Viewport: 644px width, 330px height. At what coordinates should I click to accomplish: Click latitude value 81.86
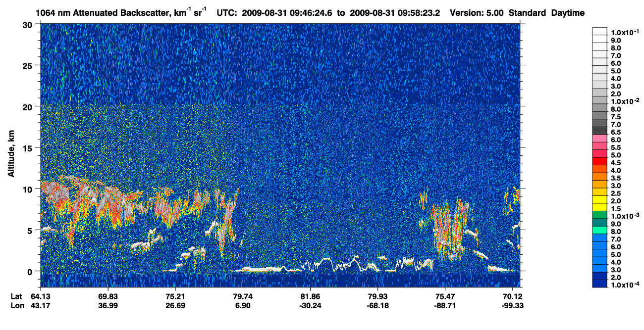[x=310, y=296]
